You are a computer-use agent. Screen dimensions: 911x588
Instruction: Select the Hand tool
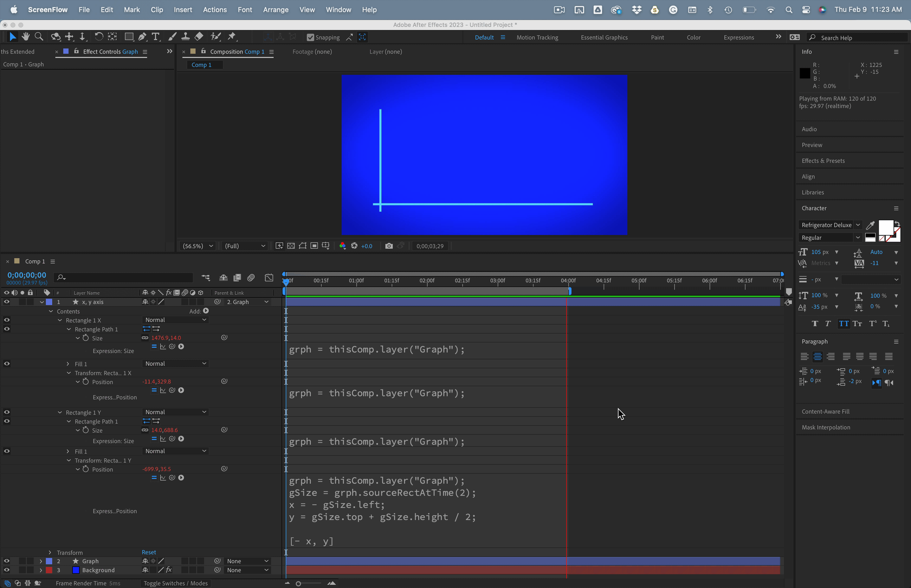tap(26, 37)
